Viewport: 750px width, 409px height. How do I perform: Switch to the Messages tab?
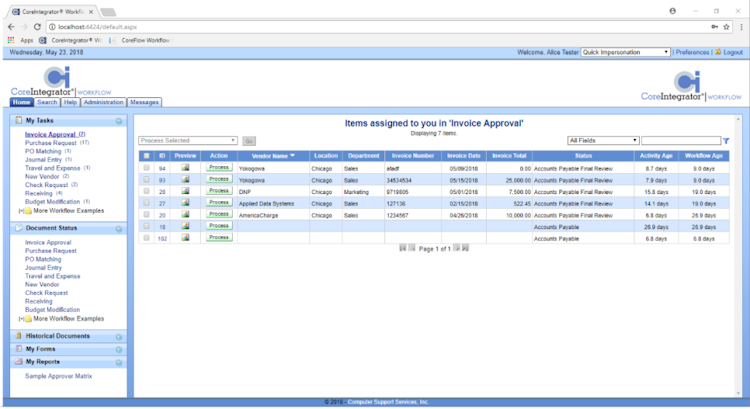144,102
